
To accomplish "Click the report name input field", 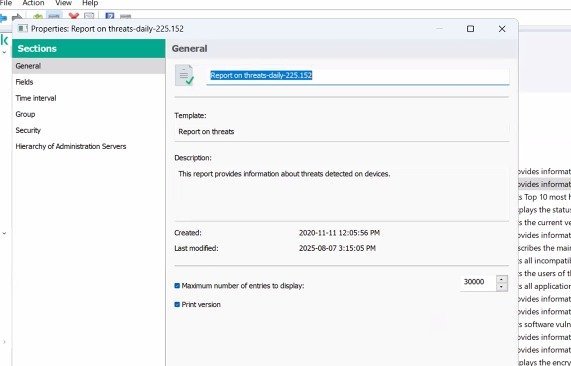I will point(358,76).
